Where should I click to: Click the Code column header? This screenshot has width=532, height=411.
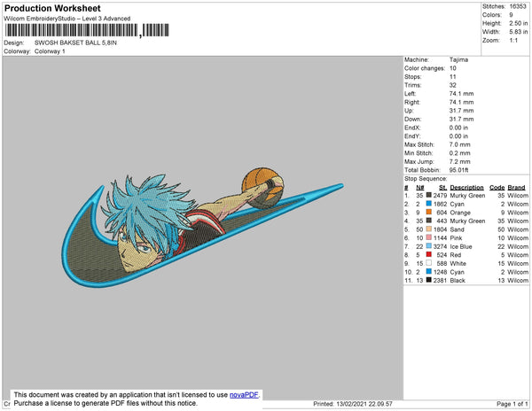497,188
